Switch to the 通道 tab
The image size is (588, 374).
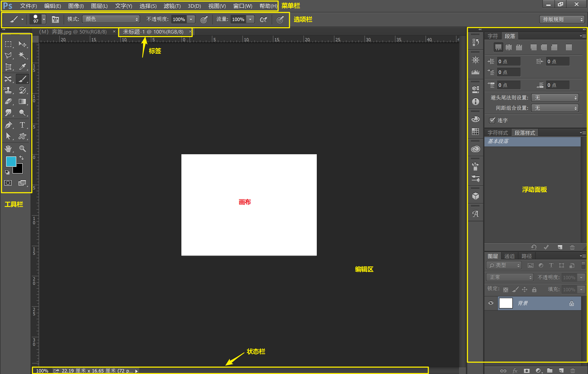pyautogui.click(x=509, y=256)
